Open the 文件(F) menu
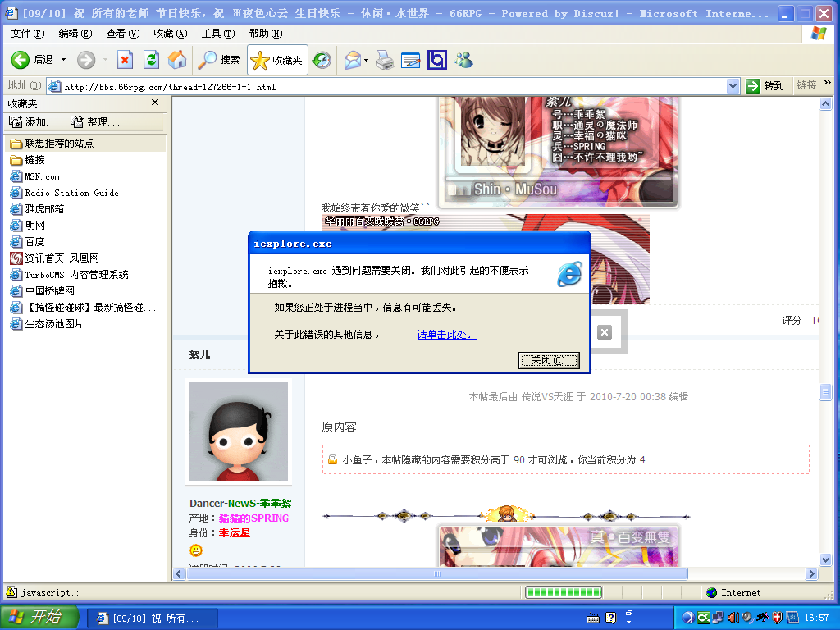840x630 pixels. pos(28,33)
